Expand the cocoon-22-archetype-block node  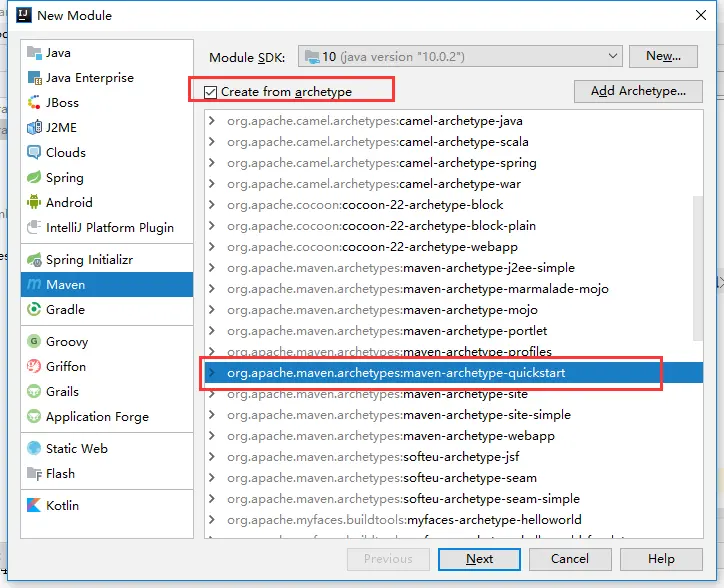click(212, 205)
